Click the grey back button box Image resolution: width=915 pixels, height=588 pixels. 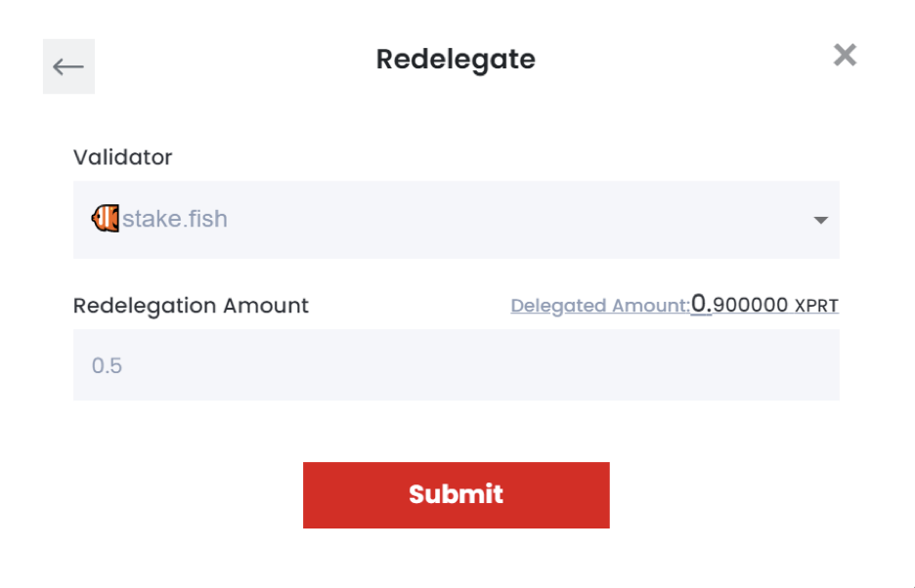[68, 66]
